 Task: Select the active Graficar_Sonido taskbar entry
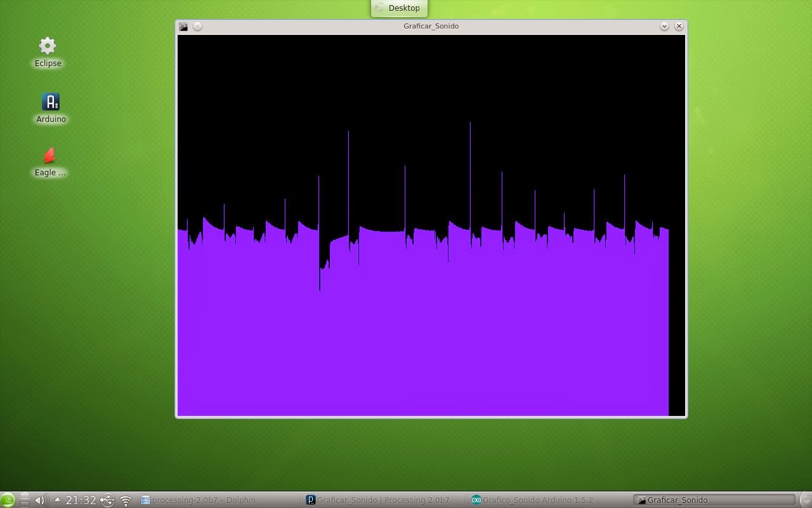714,500
